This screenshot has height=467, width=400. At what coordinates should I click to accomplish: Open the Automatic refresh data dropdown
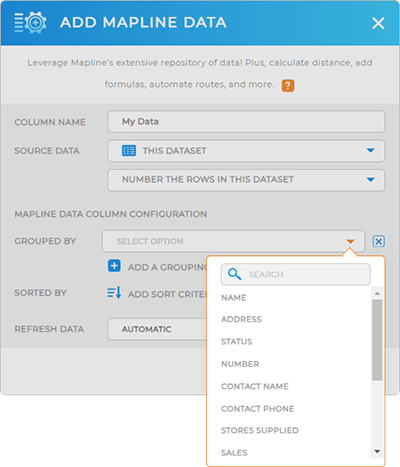coord(157,329)
